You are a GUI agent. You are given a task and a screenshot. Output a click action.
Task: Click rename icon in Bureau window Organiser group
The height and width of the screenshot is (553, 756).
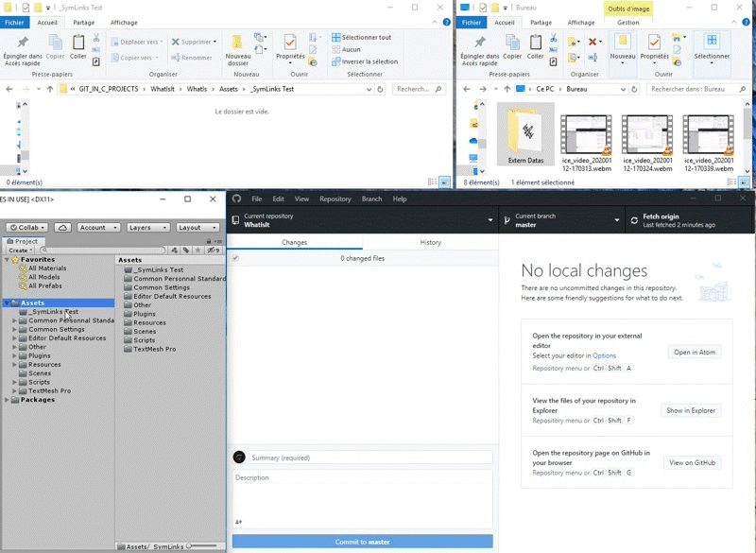click(593, 58)
